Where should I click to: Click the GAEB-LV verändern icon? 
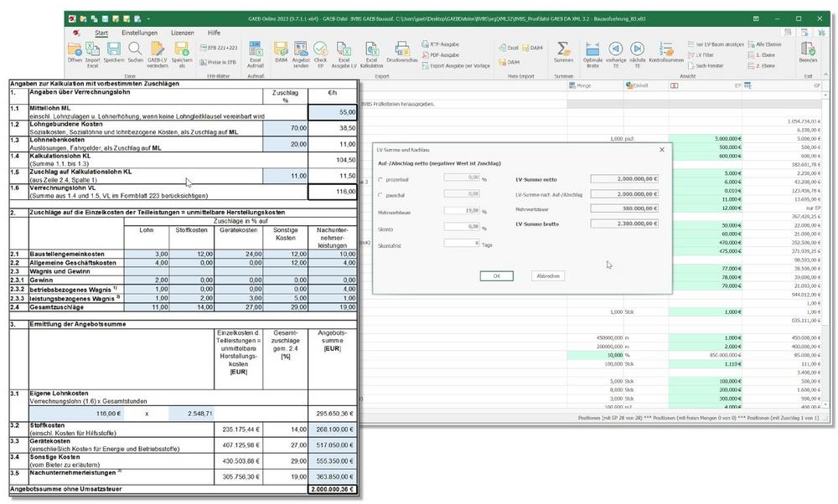157,49
